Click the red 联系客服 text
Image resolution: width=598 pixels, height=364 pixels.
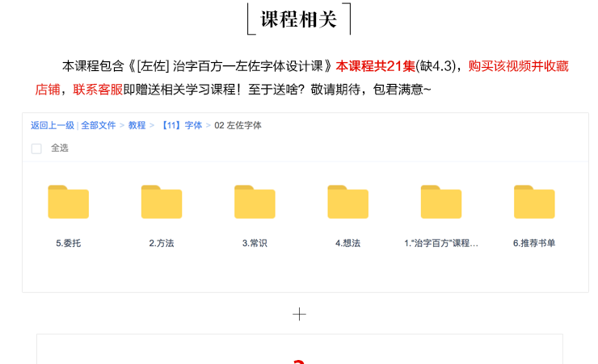tap(98, 89)
